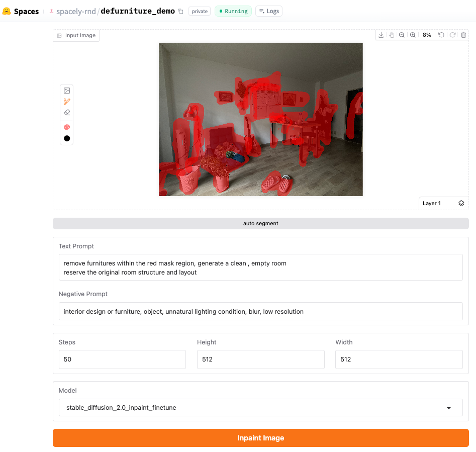Redo the mask stroke
476x452 pixels.
pos(452,35)
